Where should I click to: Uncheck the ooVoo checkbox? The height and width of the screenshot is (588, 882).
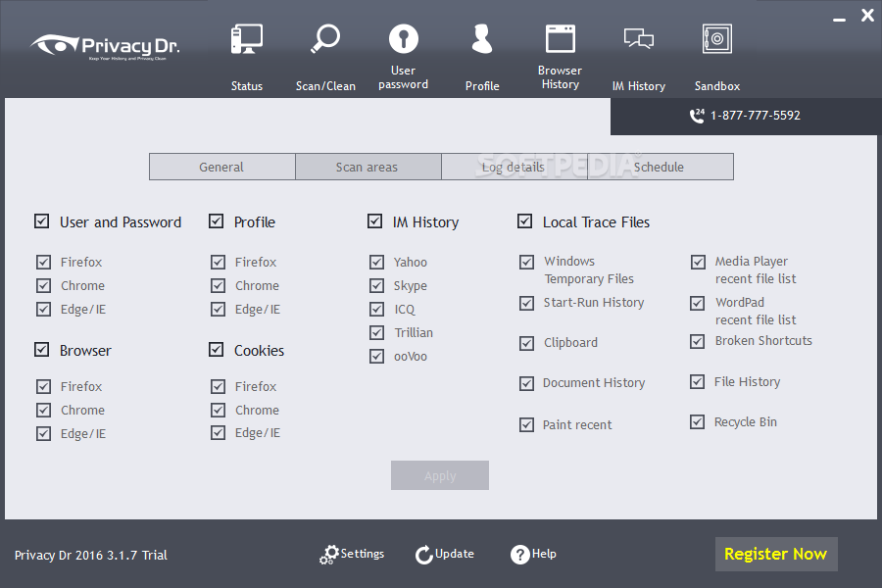(376, 357)
